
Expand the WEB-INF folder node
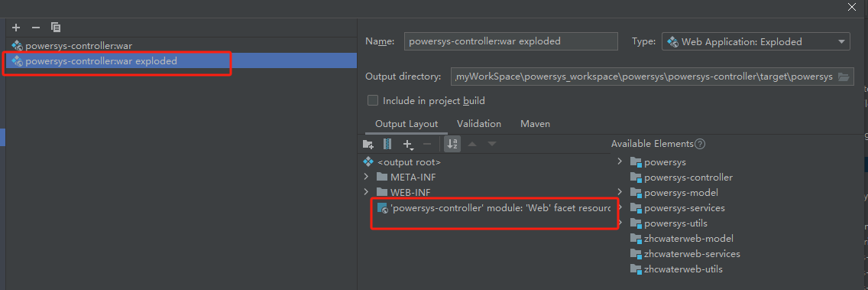click(366, 192)
